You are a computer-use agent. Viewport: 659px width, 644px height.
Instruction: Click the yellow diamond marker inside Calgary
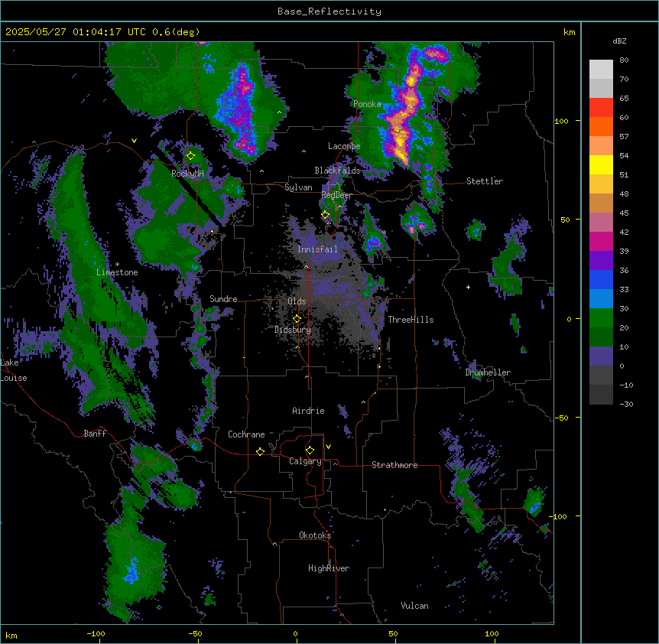pos(310,450)
